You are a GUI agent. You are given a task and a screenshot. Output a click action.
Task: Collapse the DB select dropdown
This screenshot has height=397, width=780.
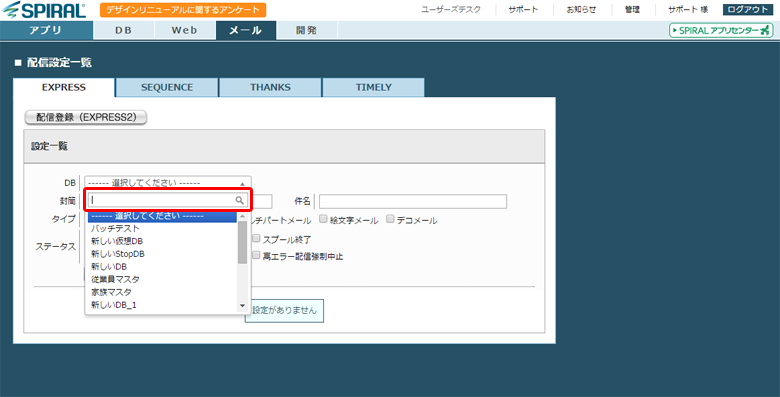point(168,183)
